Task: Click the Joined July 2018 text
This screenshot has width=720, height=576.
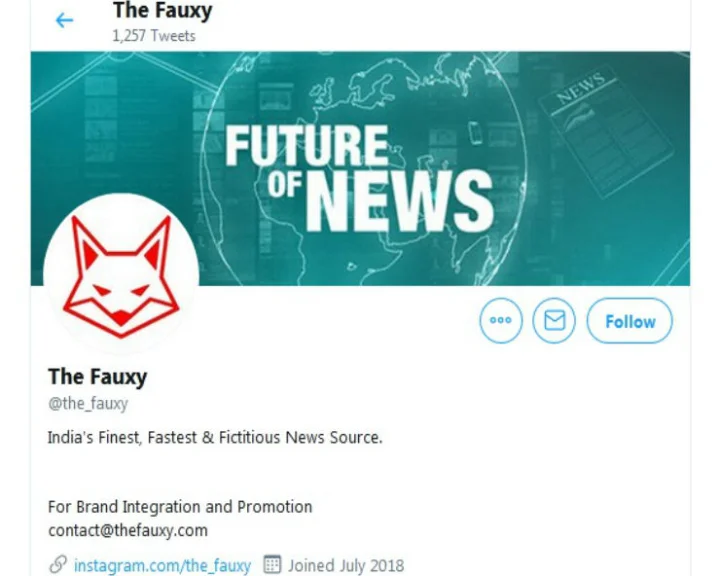Action: pyautogui.click(x=346, y=565)
